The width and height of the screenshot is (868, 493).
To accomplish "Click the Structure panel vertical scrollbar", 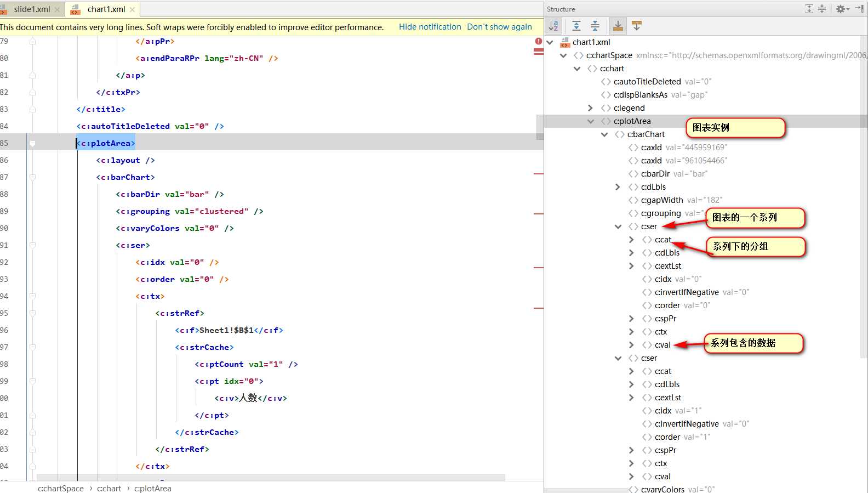I will (864, 197).
